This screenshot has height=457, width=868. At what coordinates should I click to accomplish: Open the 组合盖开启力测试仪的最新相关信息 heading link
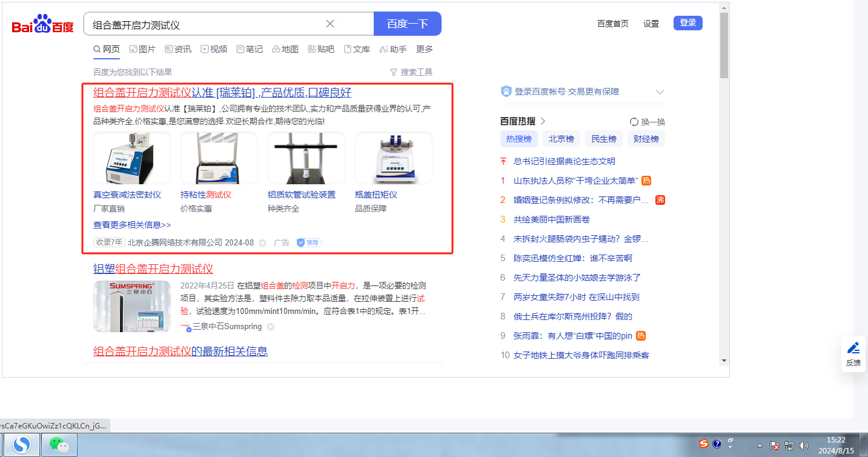[x=181, y=351]
